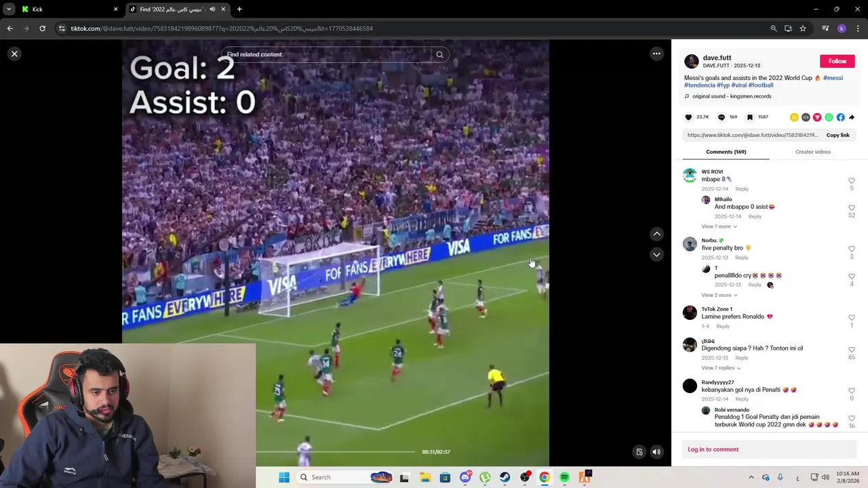Click the #fyp hashtag

pyautogui.click(x=723, y=85)
